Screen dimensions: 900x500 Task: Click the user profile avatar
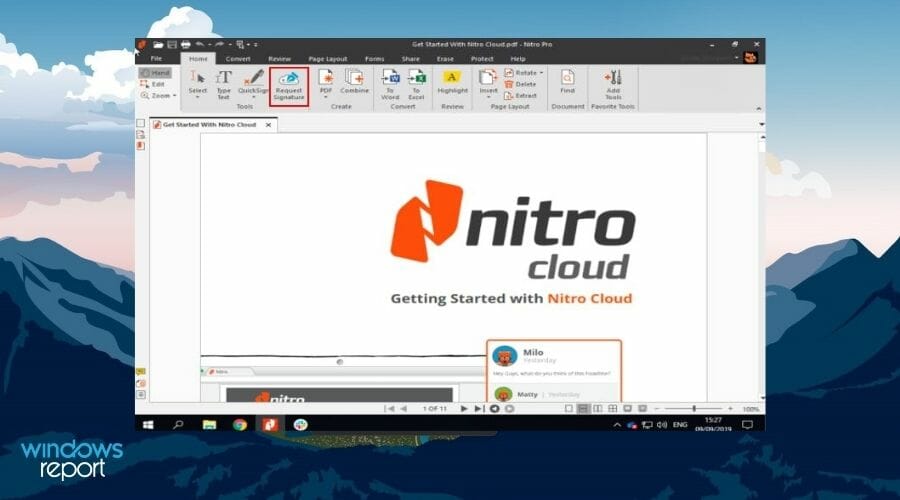point(750,57)
